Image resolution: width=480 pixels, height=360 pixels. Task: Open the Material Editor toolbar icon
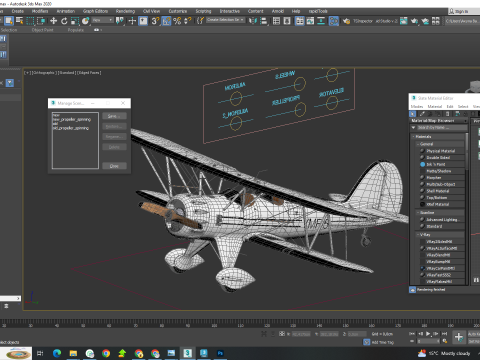[334, 21]
